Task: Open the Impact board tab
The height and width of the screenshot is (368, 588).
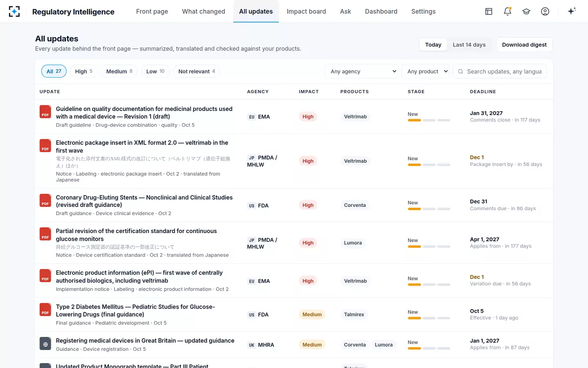Action: 306,11
